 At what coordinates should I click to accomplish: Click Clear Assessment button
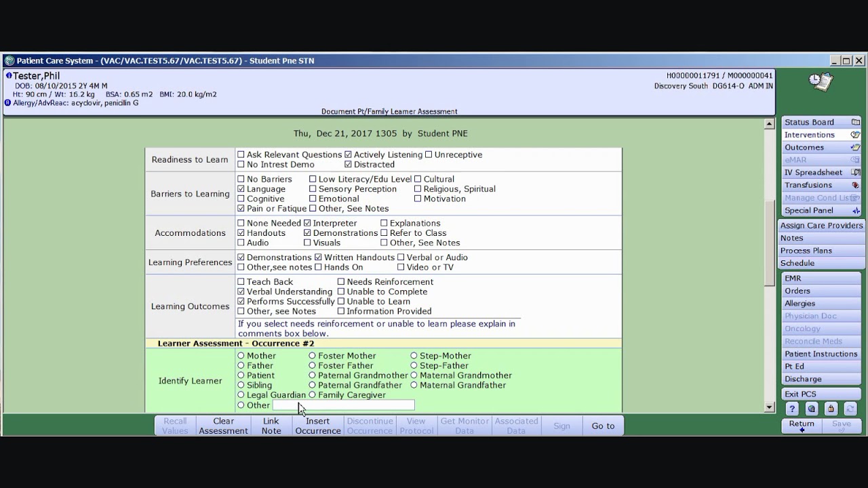click(x=223, y=426)
